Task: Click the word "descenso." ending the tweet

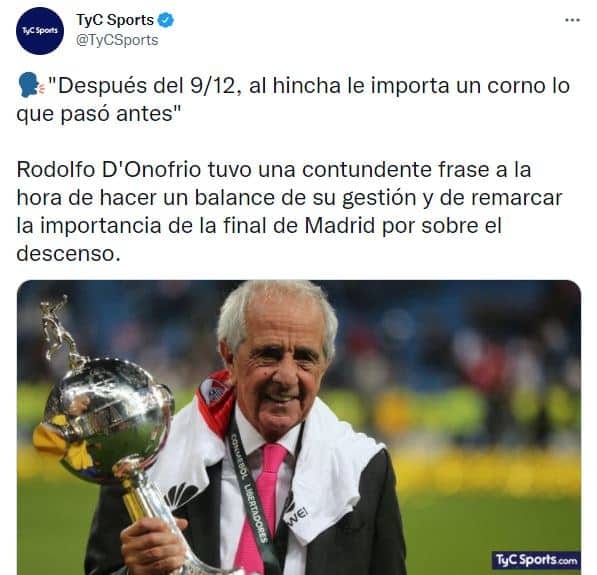Action: (69, 254)
